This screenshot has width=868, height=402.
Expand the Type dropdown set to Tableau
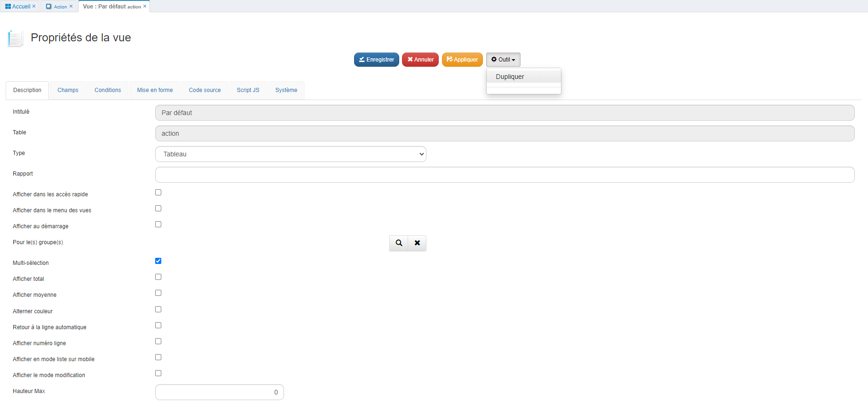291,154
